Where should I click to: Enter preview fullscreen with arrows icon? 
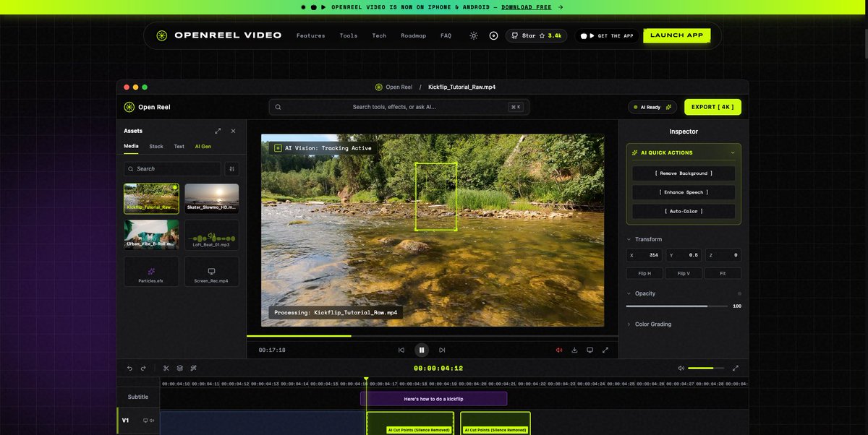(605, 350)
